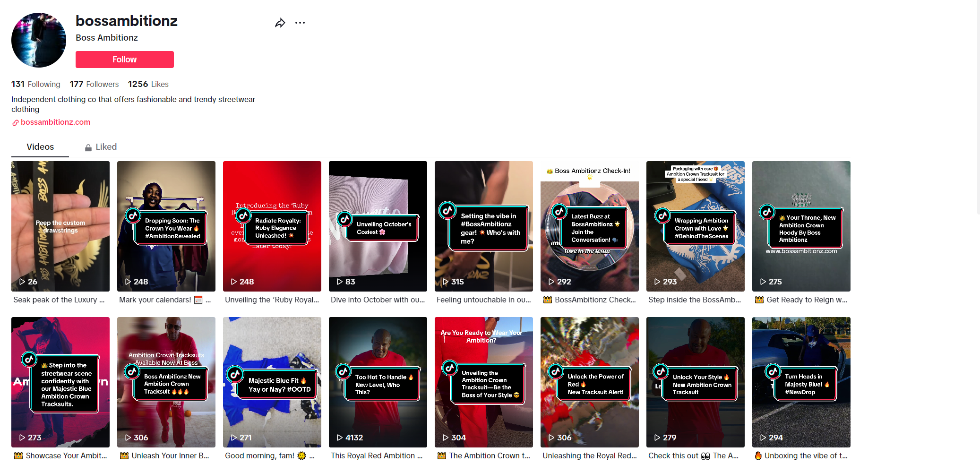Open 'Your Throne, New Ambition Crown Hoody' video
This screenshot has width=980, height=464.
801,226
